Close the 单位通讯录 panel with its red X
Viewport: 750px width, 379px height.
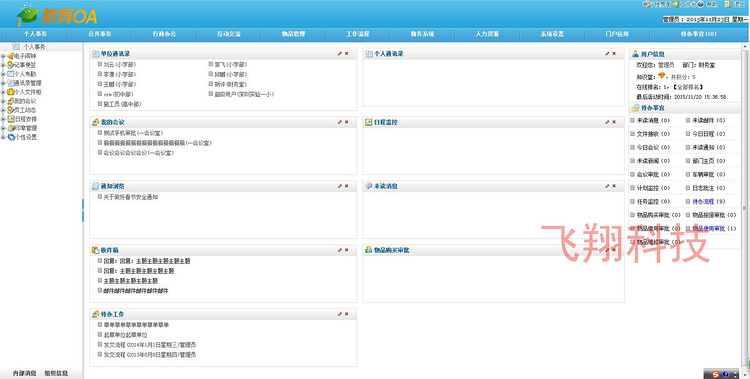point(346,54)
